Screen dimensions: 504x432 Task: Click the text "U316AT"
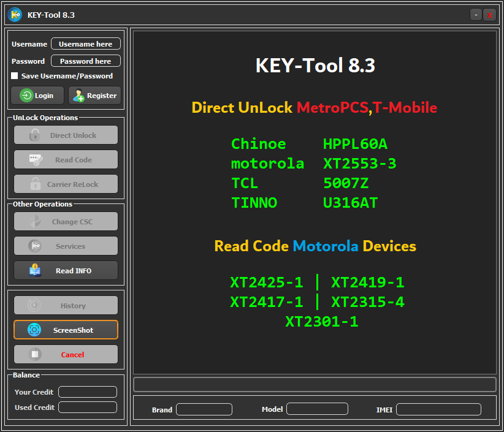click(350, 203)
